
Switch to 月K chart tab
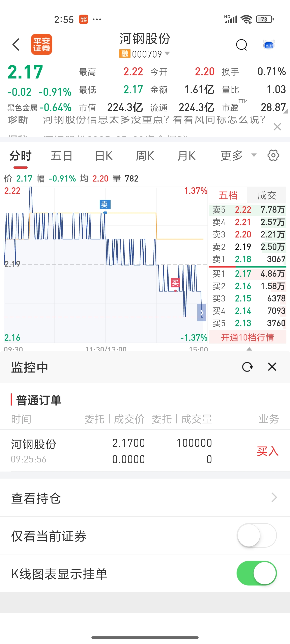pyautogui.click(x=186, y=156)
